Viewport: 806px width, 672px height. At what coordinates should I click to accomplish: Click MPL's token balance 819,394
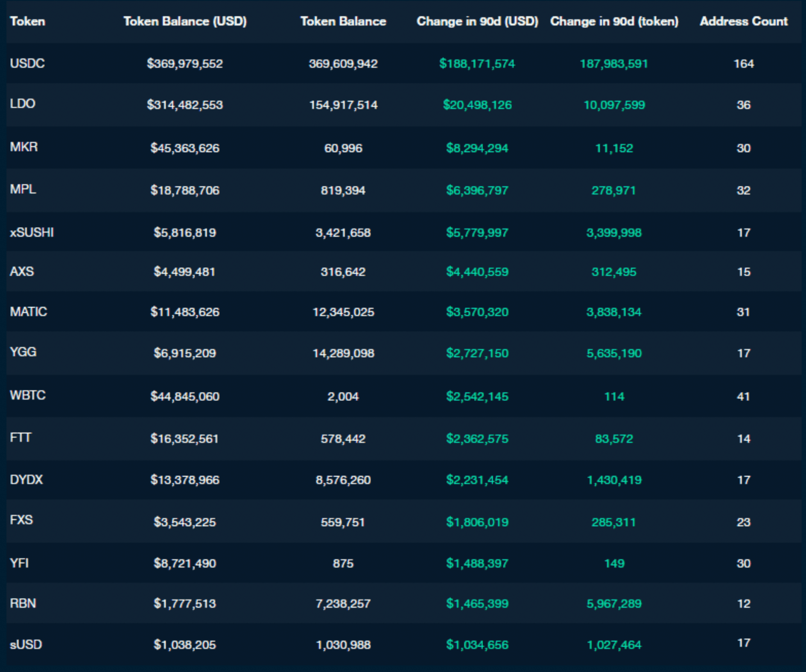pos(344,189)
